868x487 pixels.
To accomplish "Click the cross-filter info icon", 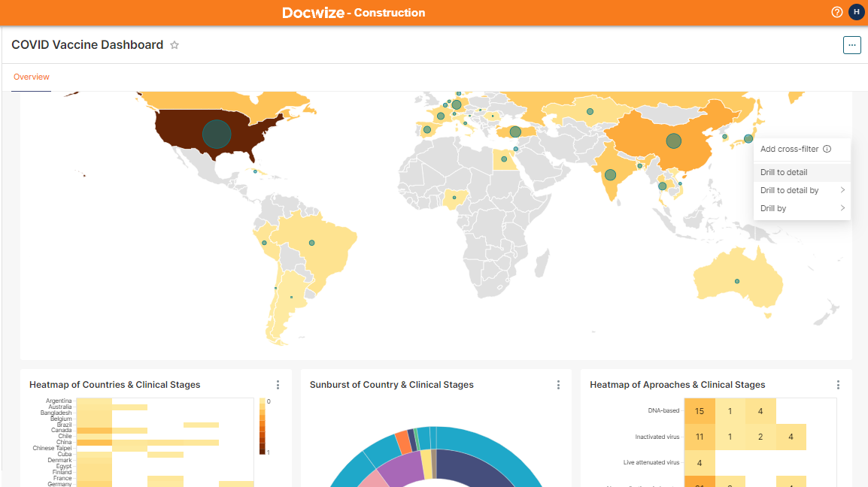I will click(827, 149).
